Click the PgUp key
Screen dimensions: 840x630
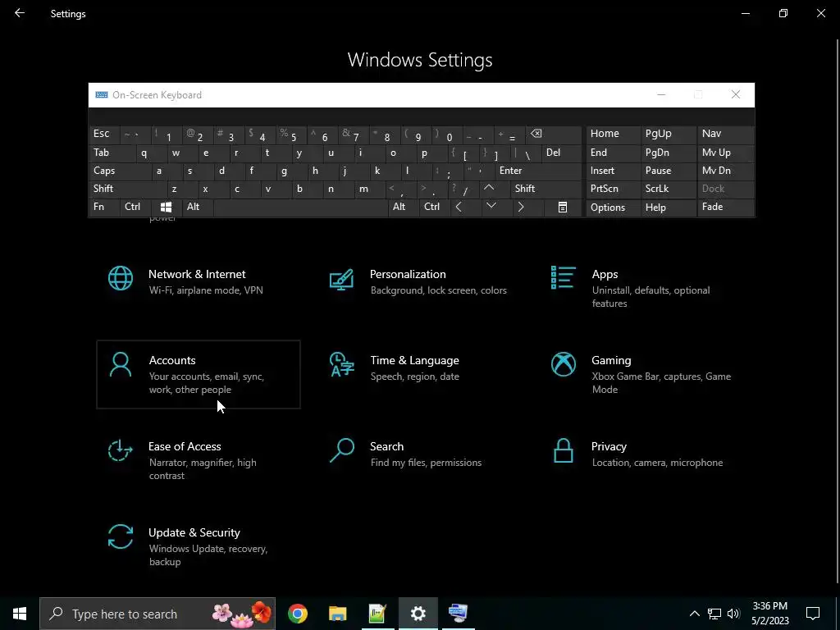pos(668,134)
